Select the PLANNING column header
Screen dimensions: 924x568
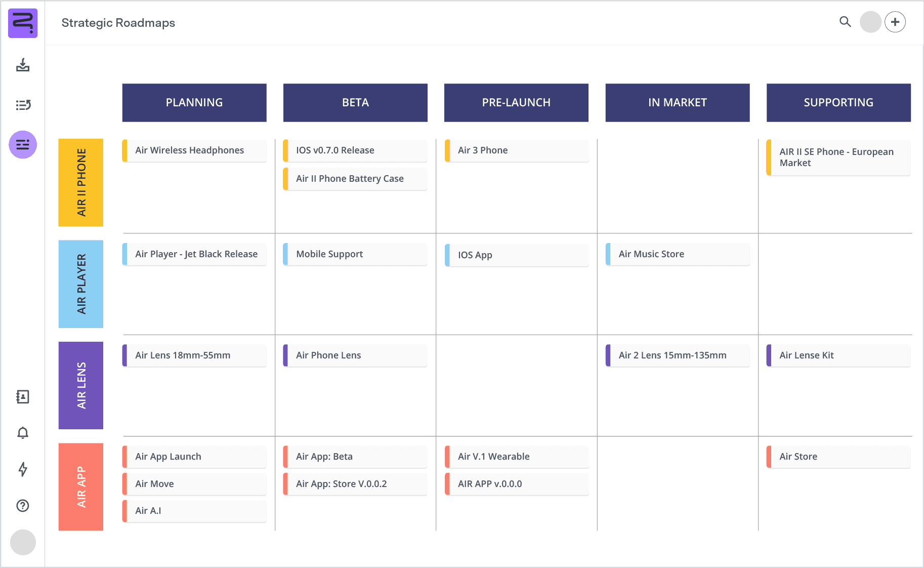[x=194, y=103]
